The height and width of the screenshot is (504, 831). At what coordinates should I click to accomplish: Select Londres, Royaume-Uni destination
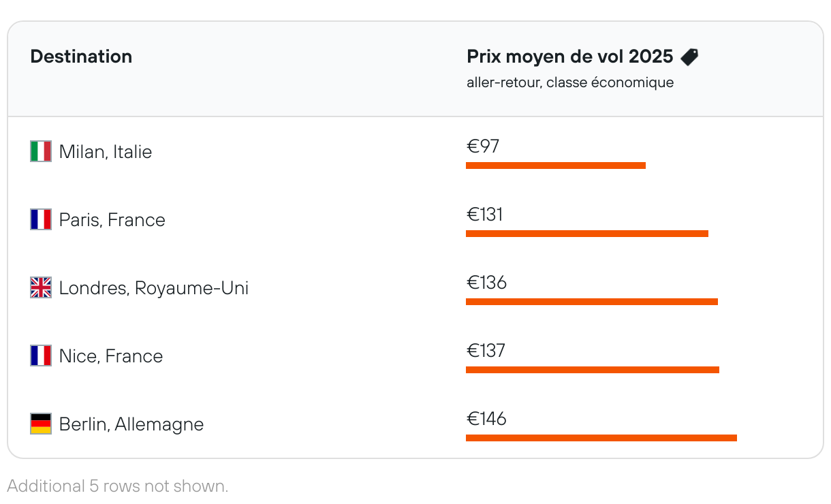point(154,288)
